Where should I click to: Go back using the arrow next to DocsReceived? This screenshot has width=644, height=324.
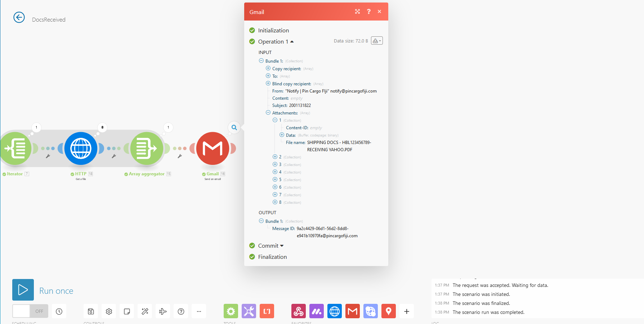[19, 17]
